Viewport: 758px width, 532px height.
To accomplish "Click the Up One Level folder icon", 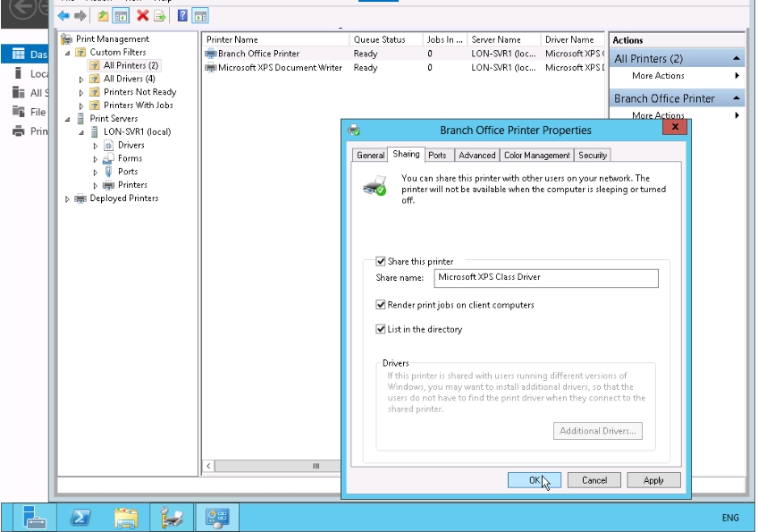I will tap(103, 16).
